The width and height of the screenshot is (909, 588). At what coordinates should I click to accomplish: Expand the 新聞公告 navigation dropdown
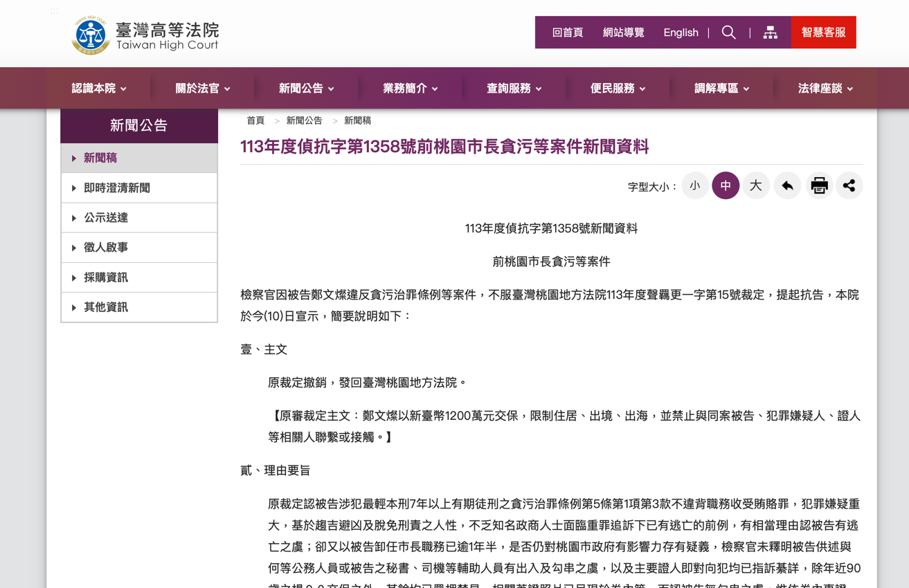coord(306,88)
